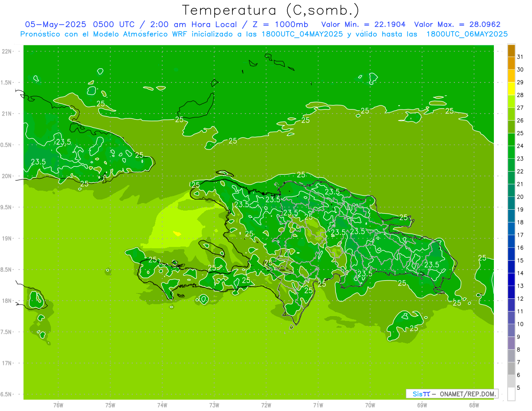Pick the orange swatch between 30 and 31

point(511,63)
